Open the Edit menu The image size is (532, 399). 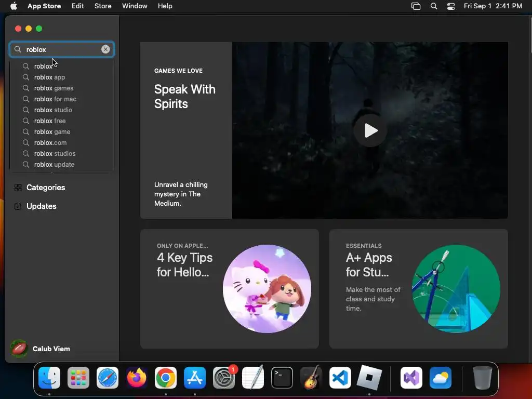click(x=78, y=6)
